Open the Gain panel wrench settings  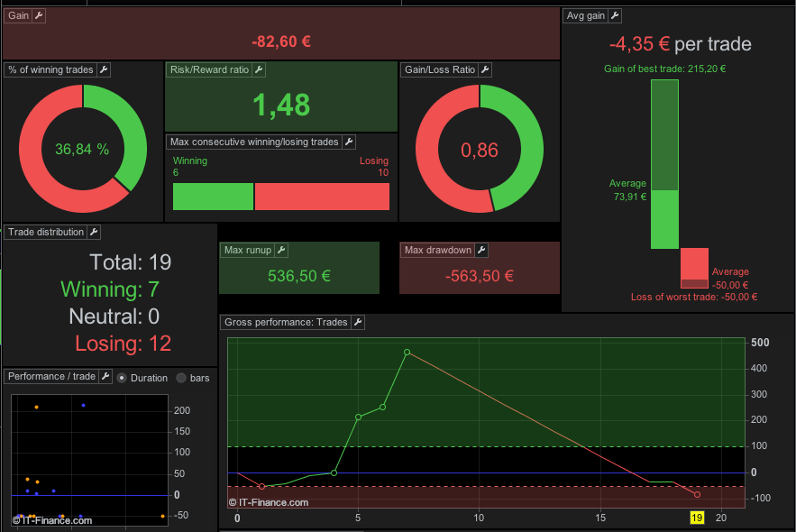tap(39, 15)
